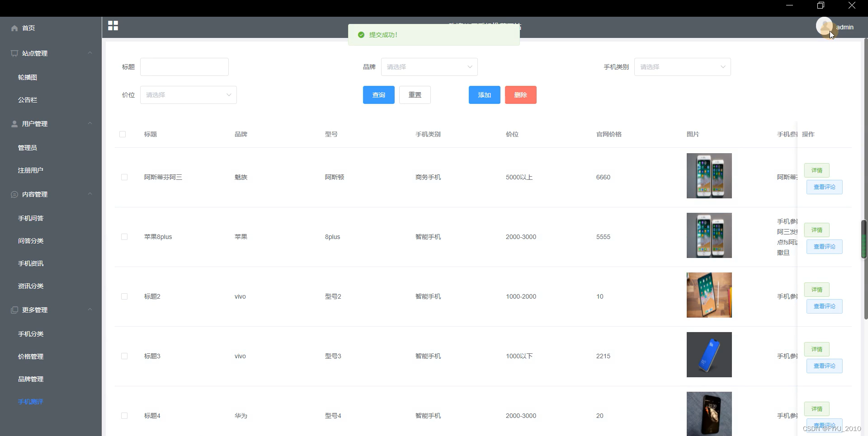Click the copy icon next to 更多管理
The width and height of the screenshot is (868, 436).
[14, 310]
